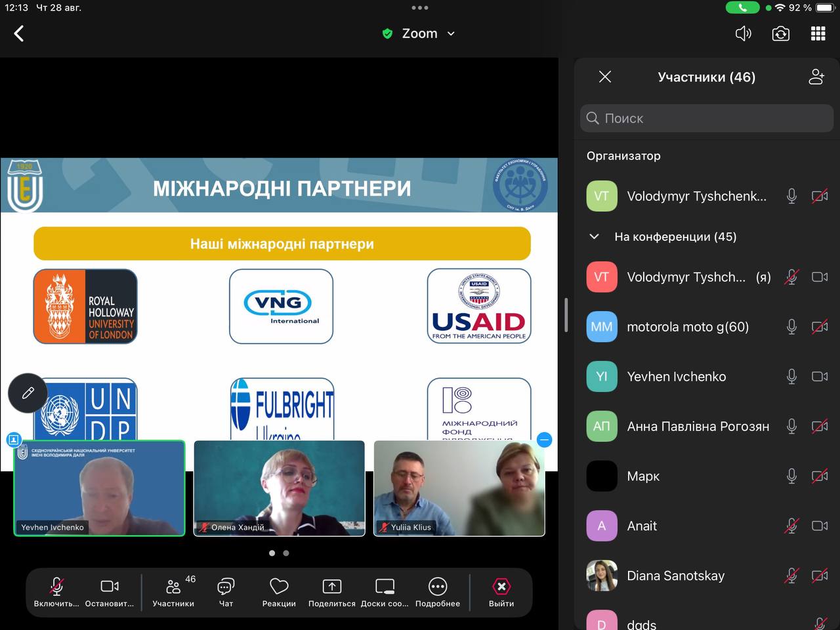Unmute with the Включить microphone button
The image size is (840, 630).
56,592
